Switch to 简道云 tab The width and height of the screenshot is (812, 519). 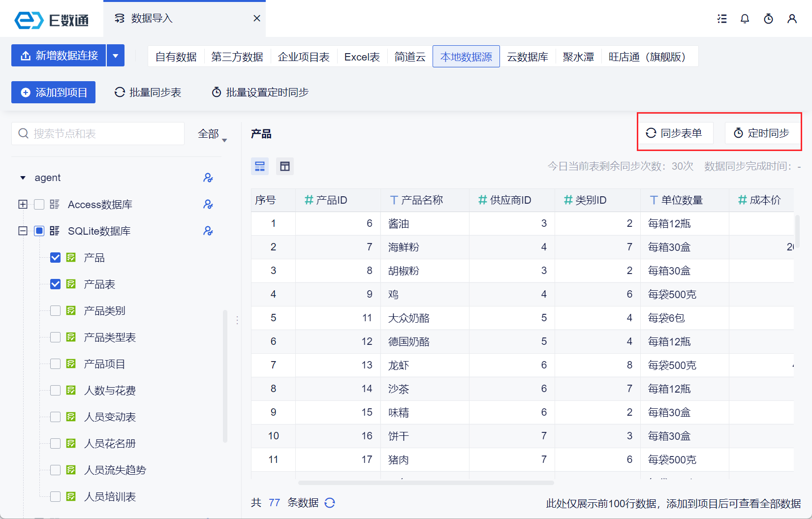pyautogui.click(x=410, y=57)
